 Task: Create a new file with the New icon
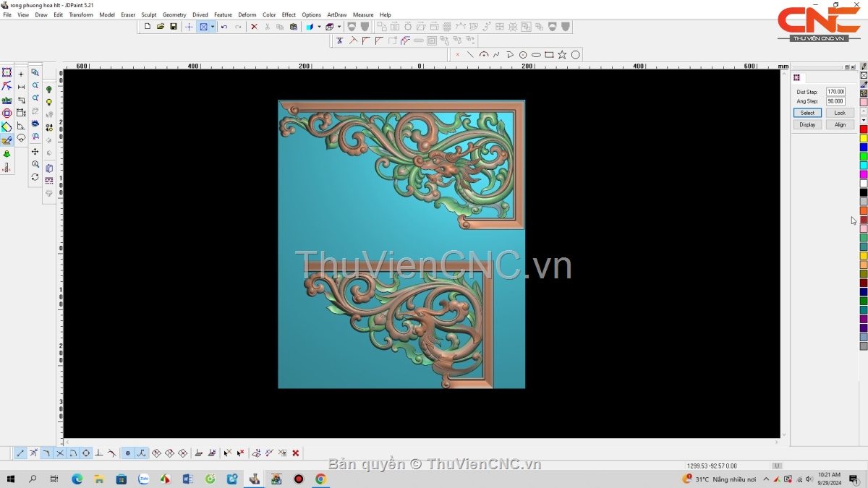pyautogui.click(x=148, y=27)
